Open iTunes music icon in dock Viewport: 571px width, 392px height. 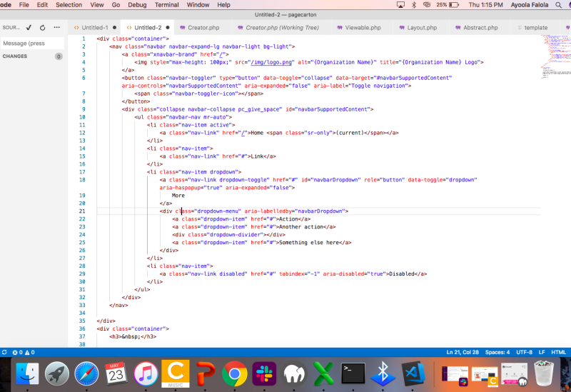point(146,373)
